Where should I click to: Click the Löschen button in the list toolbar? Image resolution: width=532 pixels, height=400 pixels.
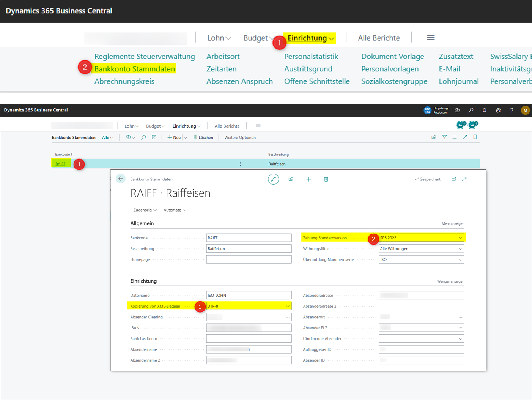(x=203, y=138)
